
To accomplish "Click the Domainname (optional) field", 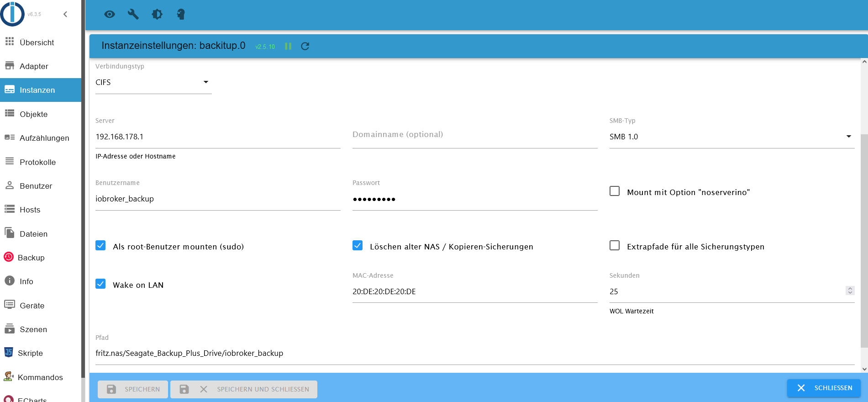I will pyautogui.click(x=475, y=137).
